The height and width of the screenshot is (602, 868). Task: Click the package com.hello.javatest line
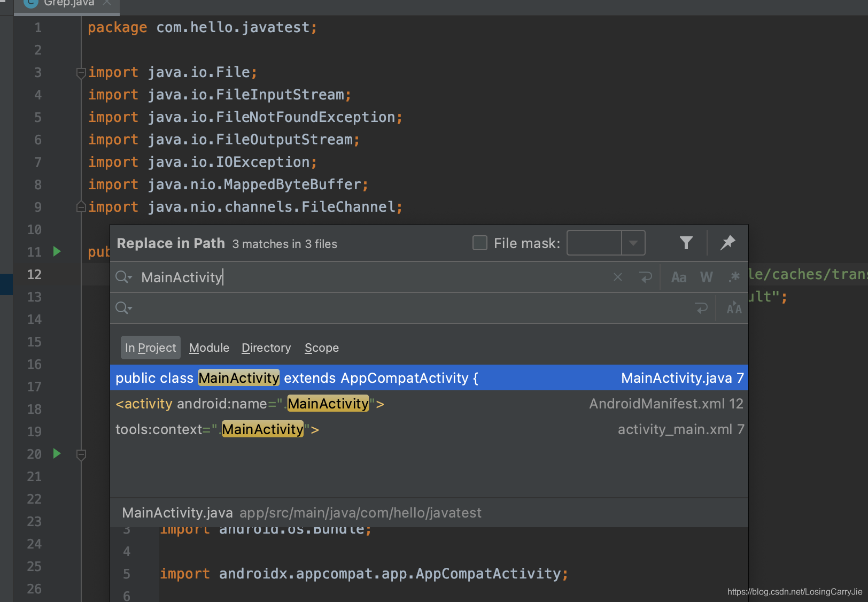(202, 27)
